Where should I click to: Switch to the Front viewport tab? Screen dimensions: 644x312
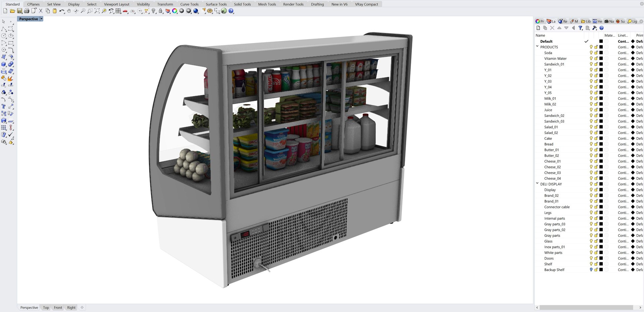58,308
